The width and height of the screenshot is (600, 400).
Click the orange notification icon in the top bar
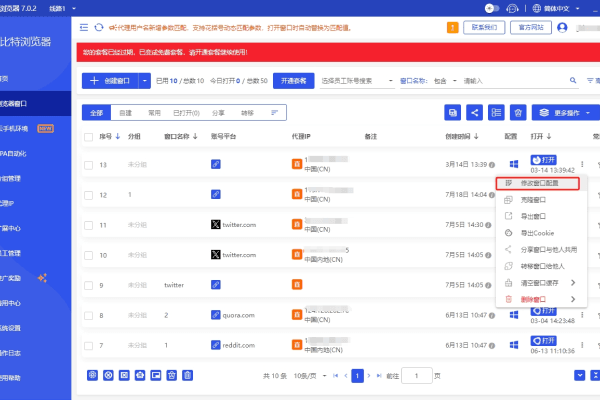[452, 28]
